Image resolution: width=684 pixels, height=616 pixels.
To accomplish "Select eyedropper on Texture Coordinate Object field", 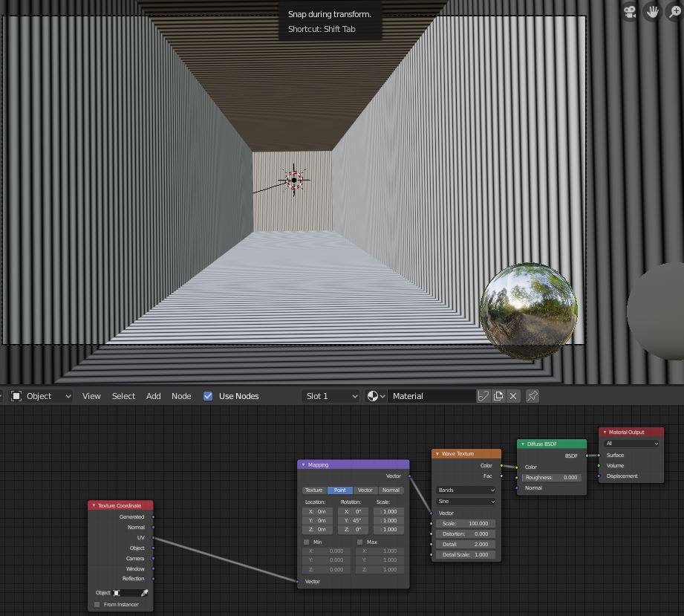I will [144, 592].
